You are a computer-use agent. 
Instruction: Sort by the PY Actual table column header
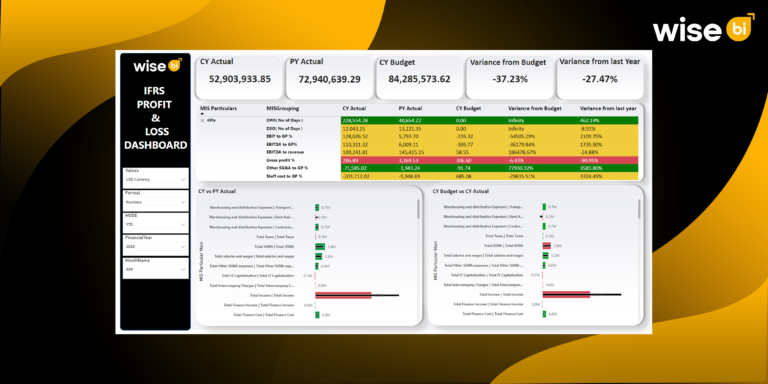(410, 108)
